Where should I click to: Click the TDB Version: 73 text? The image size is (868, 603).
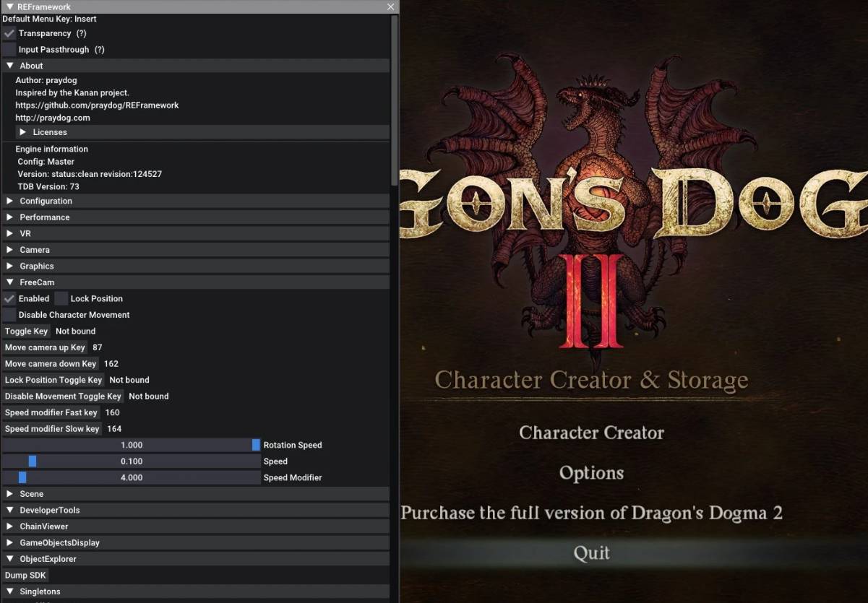pos(48,186)
